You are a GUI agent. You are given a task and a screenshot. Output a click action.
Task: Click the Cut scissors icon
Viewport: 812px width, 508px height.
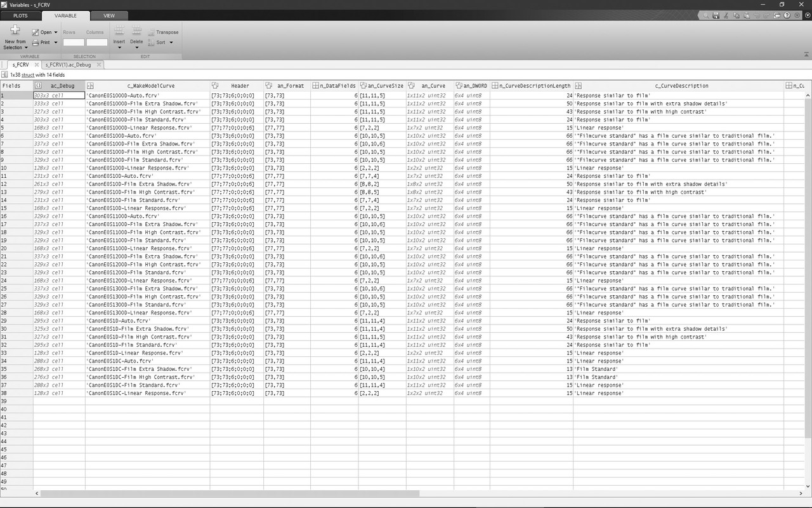(725, 15)
